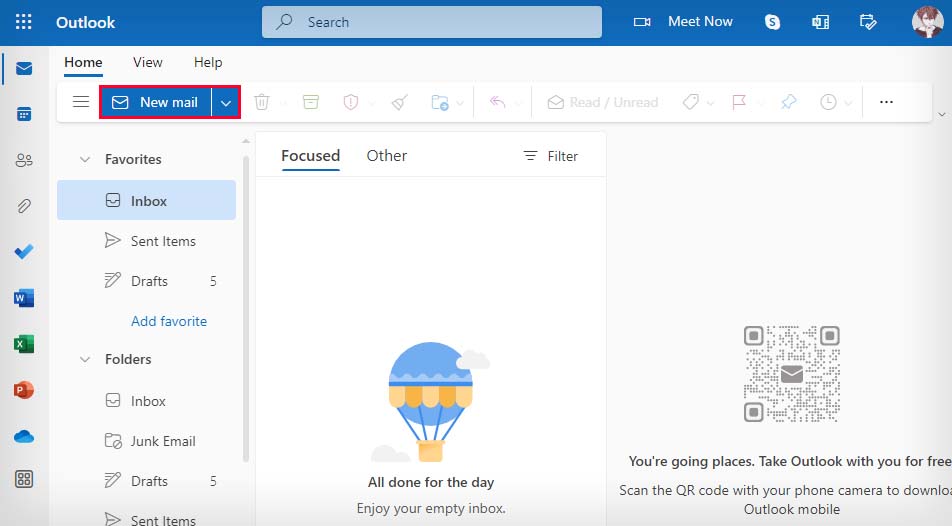Click in the Search box
The width and height of the screenshot is (952, 526).
coord(432,22)
